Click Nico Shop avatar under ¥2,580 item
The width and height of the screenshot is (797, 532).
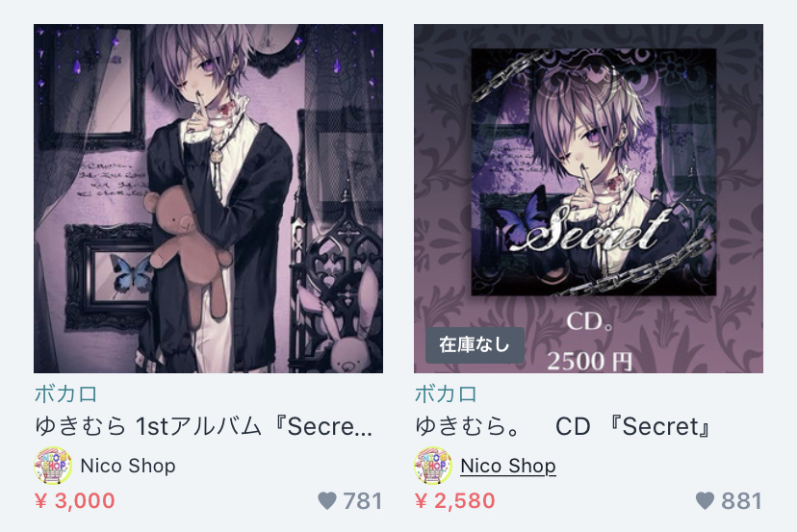coord(433,466)
